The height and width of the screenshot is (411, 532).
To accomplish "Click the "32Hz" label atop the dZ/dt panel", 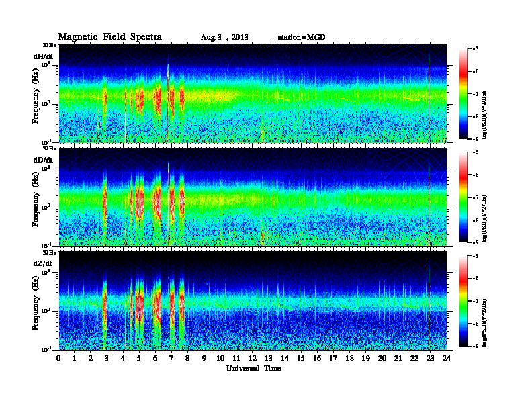I will point(49,253).
